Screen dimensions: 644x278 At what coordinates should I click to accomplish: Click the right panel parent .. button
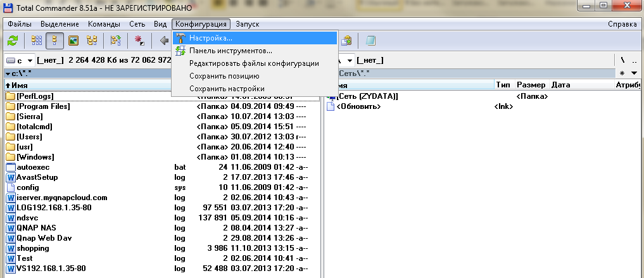(x=634, y=61)
